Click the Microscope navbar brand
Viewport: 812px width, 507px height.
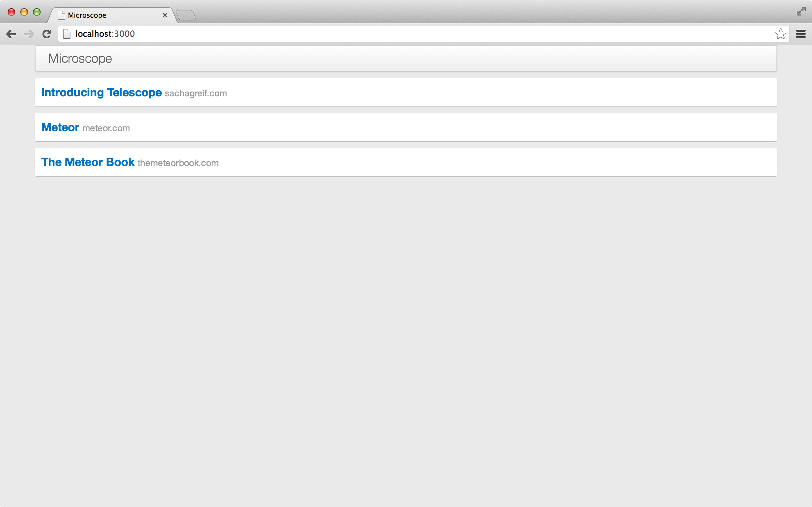coord(80,58)
